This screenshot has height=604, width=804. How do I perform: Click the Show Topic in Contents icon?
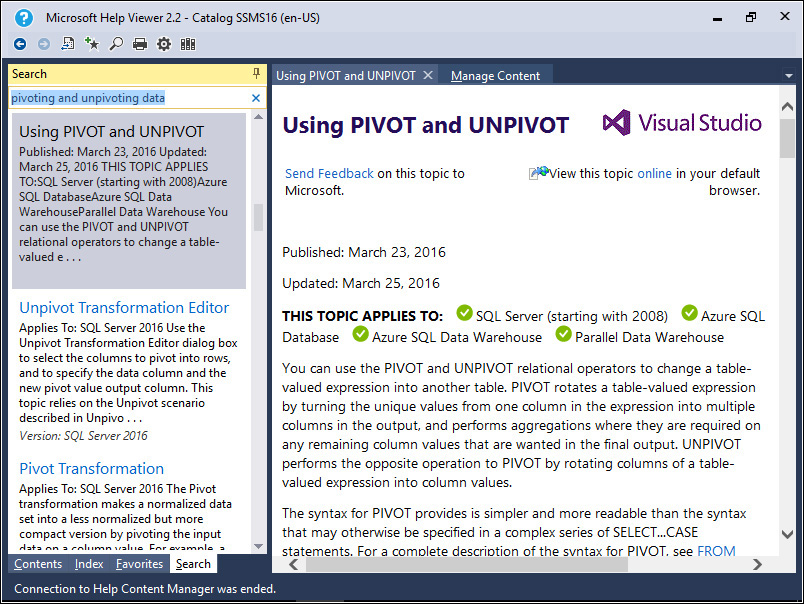click(x=68, y=44)
